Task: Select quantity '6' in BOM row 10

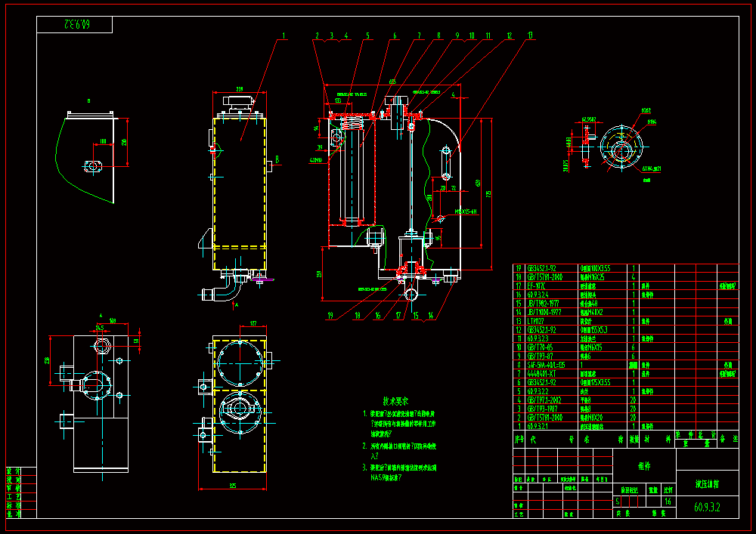Action: 633,347
